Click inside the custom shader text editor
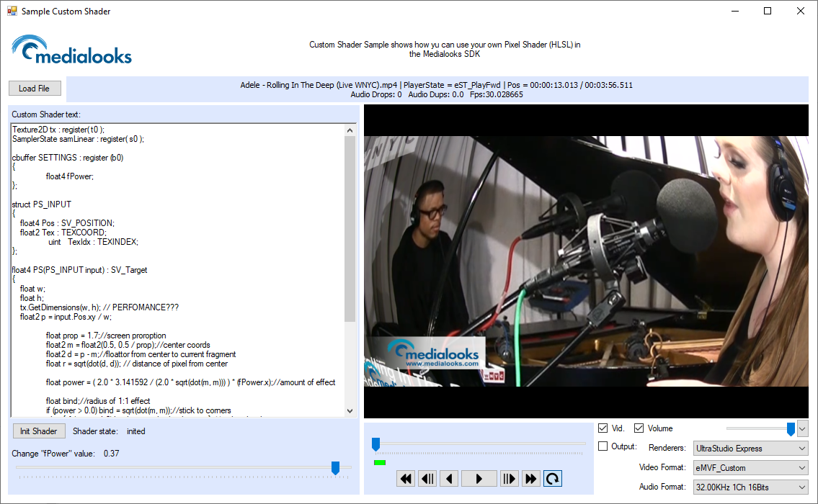This screenshot has height=504, width=818. [x=177, y=270]
